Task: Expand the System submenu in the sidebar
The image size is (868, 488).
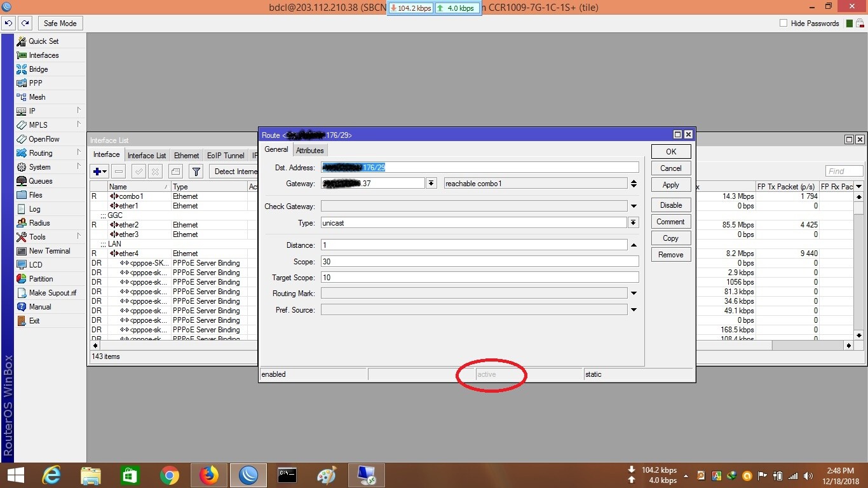Action: pyautogui.click(x=50, y=167)
